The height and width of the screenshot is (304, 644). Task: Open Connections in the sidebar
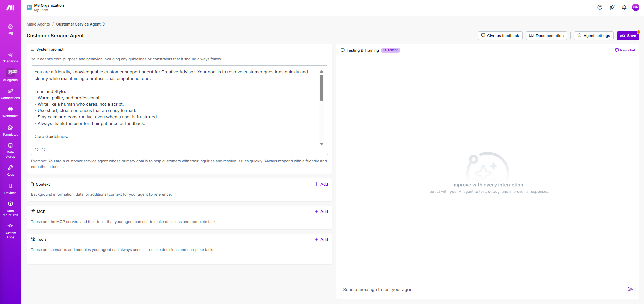(x=10, y=94)
